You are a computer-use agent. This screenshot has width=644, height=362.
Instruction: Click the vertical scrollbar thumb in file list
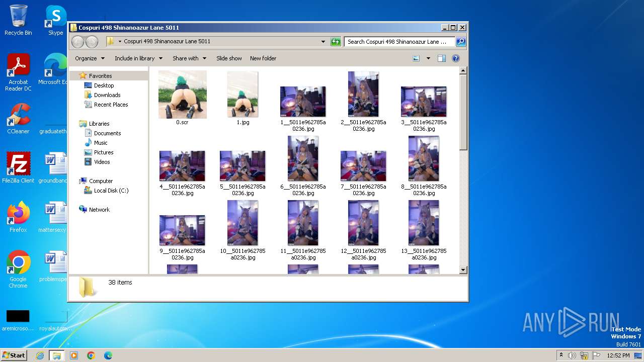click(463, 113)
